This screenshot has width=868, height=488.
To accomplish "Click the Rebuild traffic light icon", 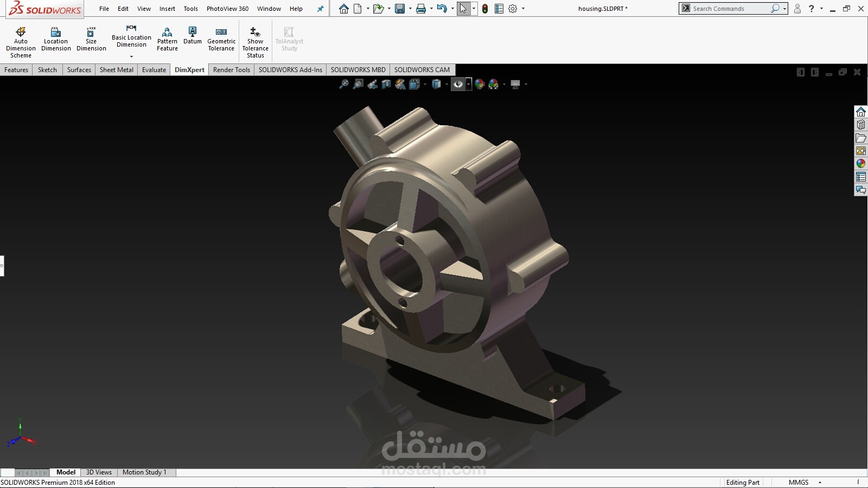I will click(485, 9).
